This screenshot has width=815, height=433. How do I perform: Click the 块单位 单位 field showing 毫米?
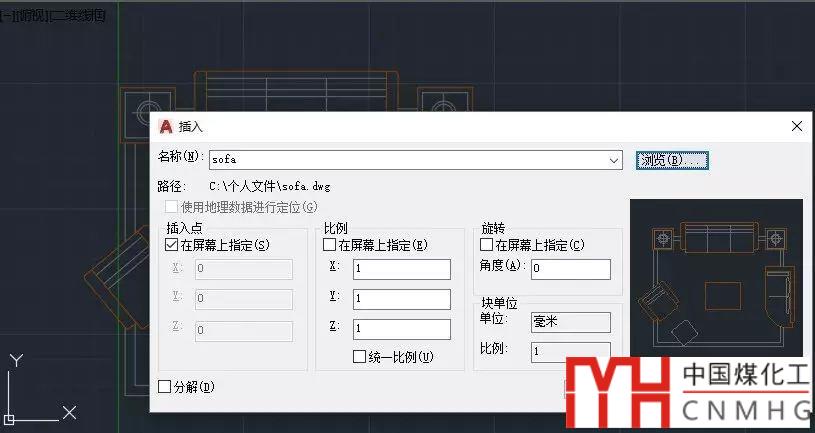click(571, 322)
